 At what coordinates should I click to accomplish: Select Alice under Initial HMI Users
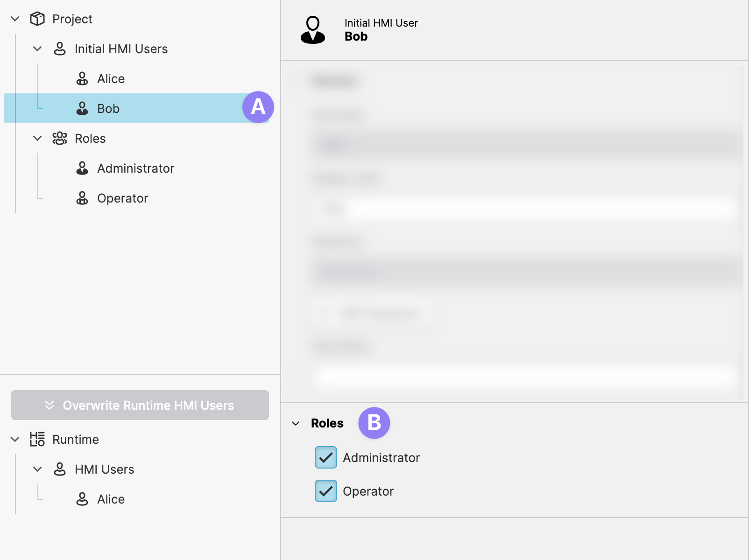point(111,79)
